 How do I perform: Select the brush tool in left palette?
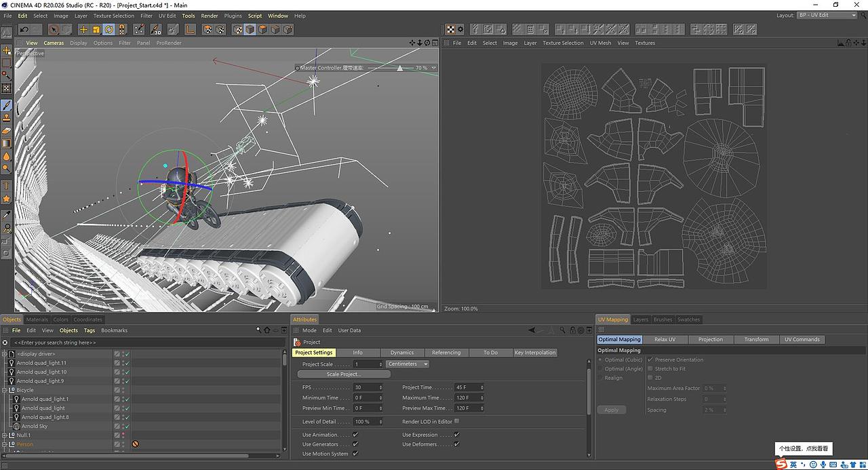coord(7,105)
